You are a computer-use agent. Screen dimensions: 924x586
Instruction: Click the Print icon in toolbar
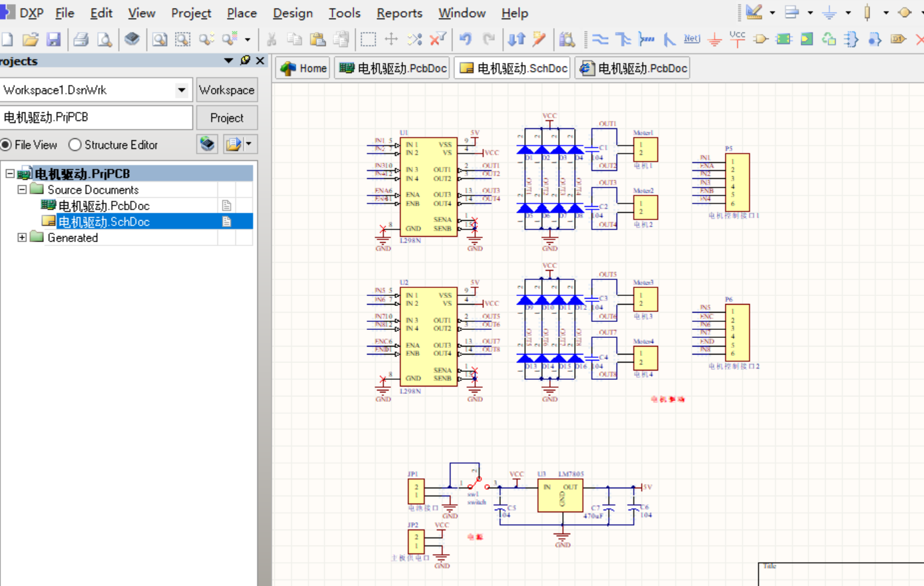[x=81, y=40]
